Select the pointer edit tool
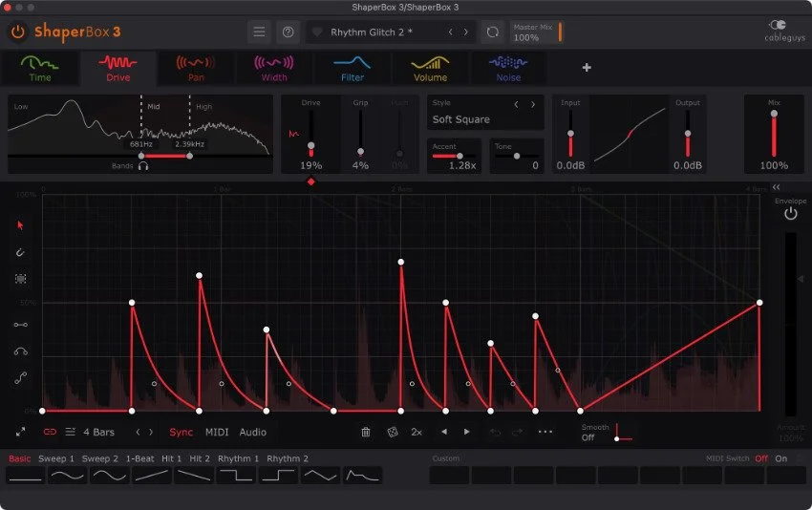Screen dimensions: 812x510 (x=20, y=225)
